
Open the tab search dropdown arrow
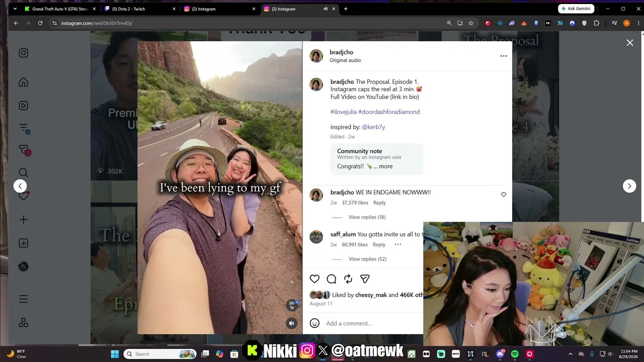[x=15, y=9]
